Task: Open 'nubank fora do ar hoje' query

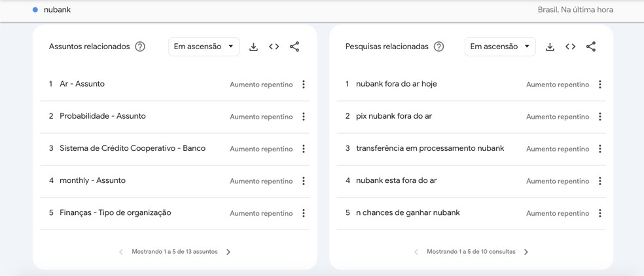Action: pyautogui.click(x=397, y=84)
